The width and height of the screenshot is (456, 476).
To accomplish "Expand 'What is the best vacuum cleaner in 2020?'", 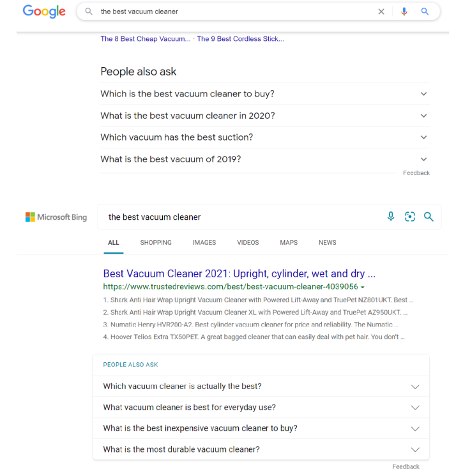I will (265, 116).
